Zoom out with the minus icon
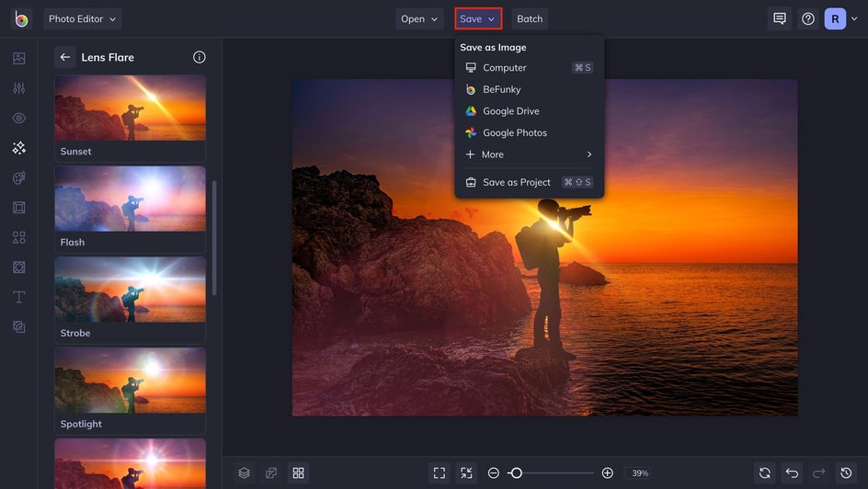The width and height of the screenshot is (868, 489). [494, 473]
